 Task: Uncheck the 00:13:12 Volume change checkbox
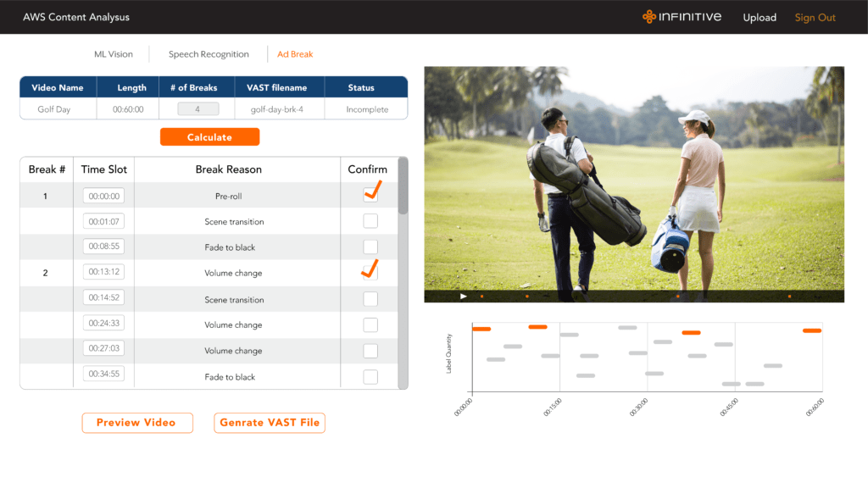click(370, 273)
